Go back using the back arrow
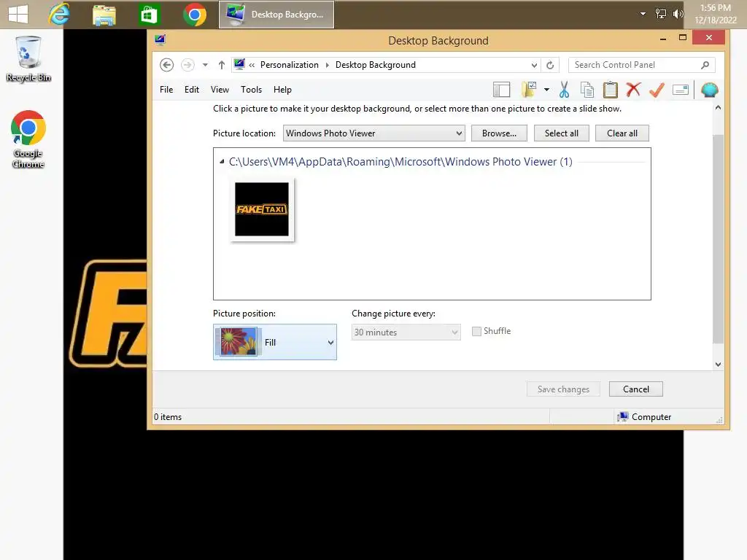747x560 pixels. point(167,65)
